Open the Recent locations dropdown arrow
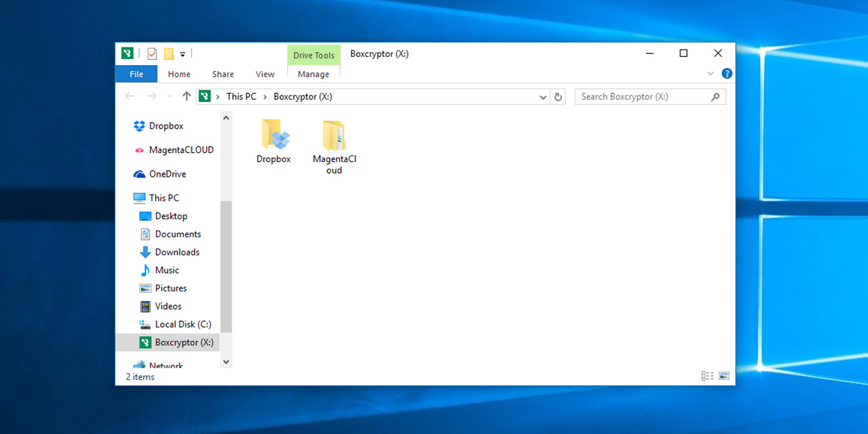Image resolution: width=868 pixels, height=434 pixels. 169,96
